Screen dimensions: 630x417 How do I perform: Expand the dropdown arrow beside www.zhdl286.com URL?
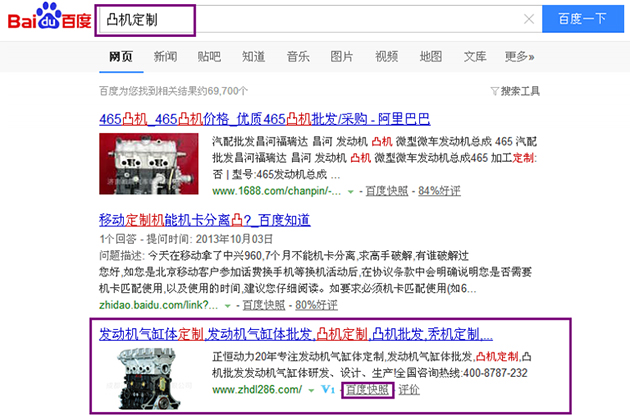310,389
